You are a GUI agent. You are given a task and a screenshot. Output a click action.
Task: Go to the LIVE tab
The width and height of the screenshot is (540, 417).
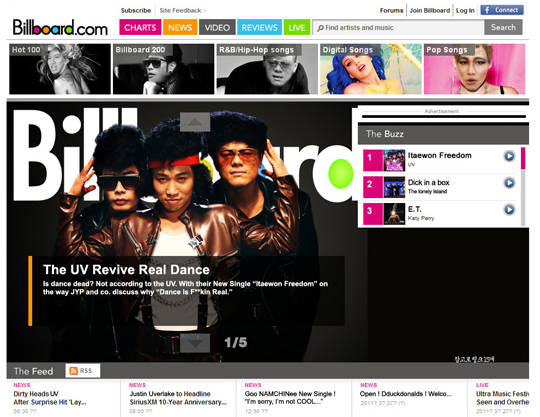pos(297,27)
